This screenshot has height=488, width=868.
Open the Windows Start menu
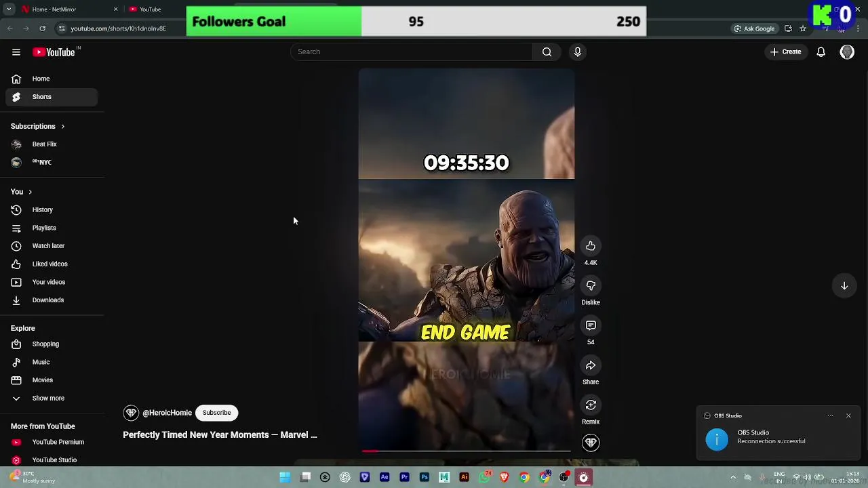coord(285,477)
